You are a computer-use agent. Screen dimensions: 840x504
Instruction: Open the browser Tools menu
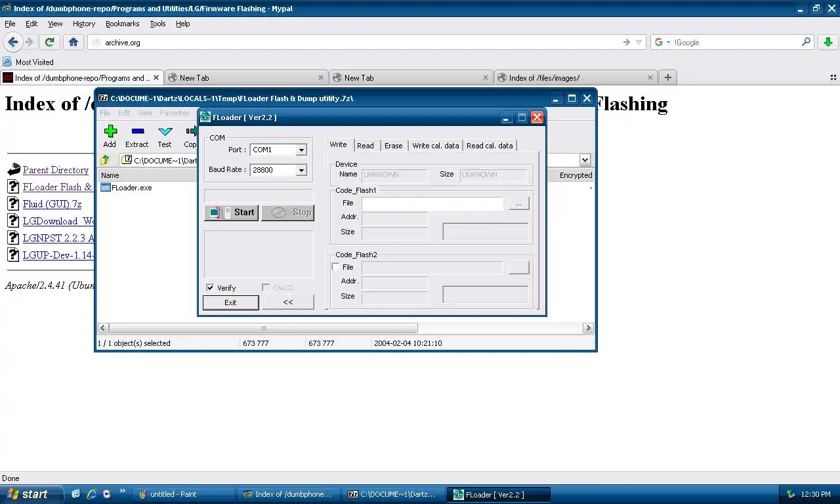pos(157,24)
